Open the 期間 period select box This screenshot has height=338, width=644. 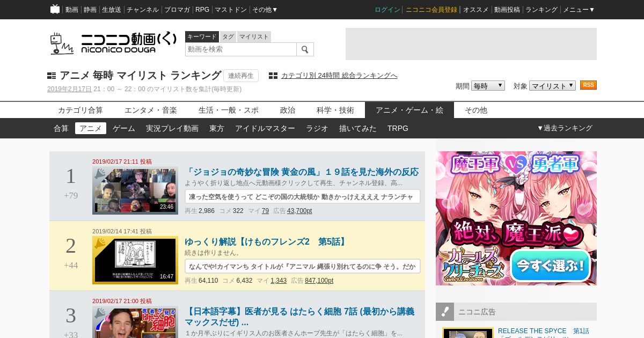click(488, 86)
